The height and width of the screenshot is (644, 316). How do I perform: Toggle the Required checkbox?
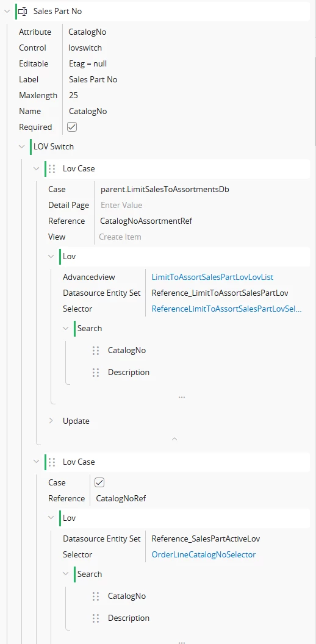(72, 127)
